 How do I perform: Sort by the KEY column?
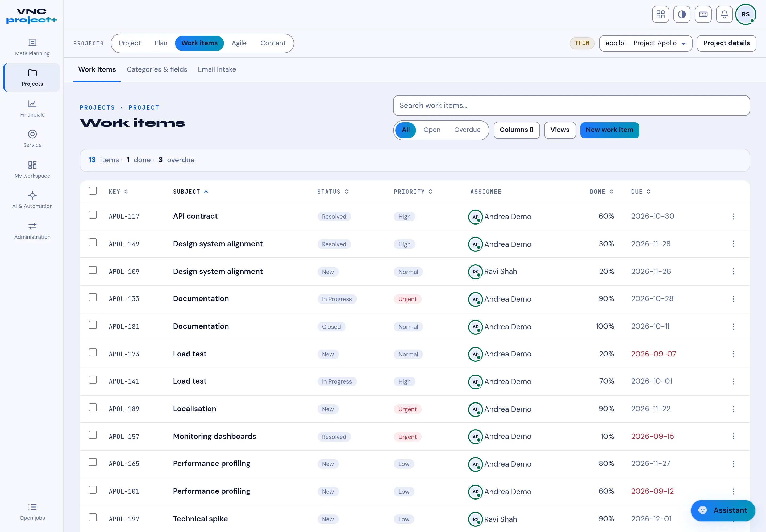coord(118,192)
